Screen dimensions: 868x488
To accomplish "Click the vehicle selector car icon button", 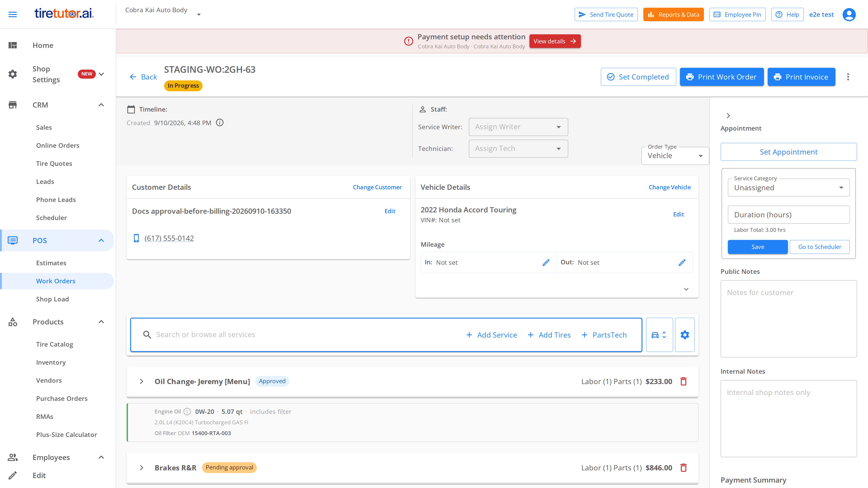I will pyautogui.click(x=659, y=335).
